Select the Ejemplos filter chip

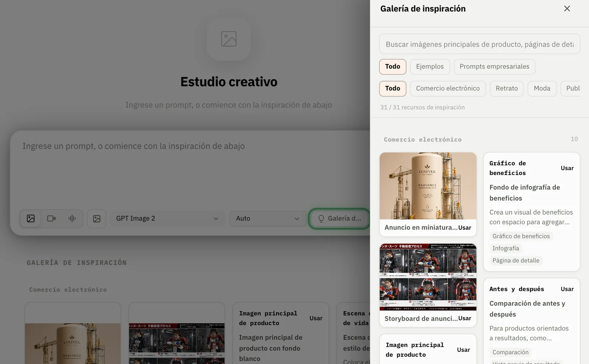click(x=430, y=67)
